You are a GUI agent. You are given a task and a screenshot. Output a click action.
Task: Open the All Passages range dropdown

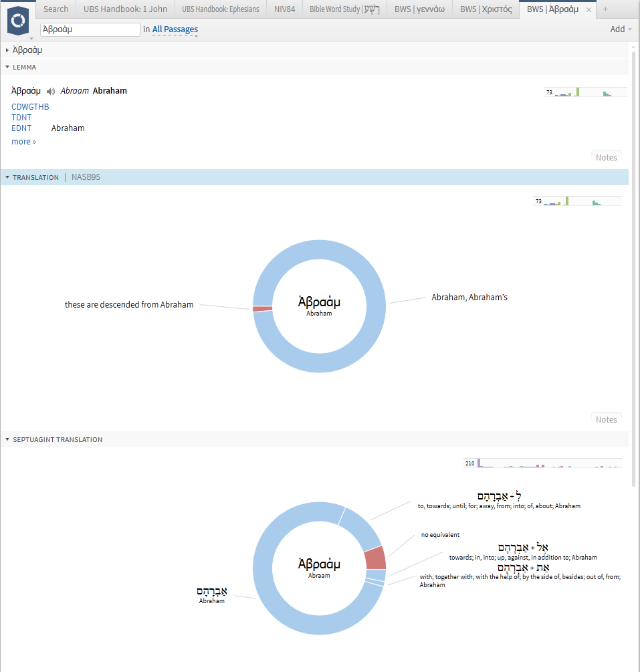tap(175, 29)
